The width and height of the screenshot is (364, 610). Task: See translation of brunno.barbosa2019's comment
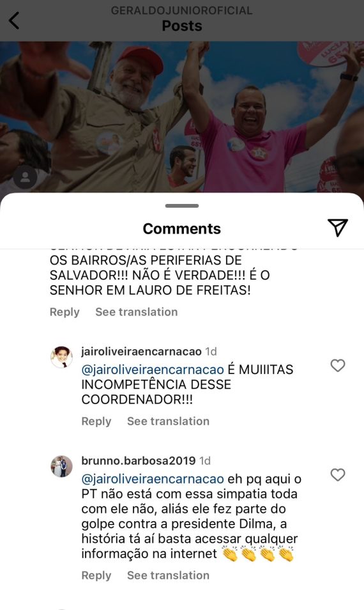coord(168,575)
